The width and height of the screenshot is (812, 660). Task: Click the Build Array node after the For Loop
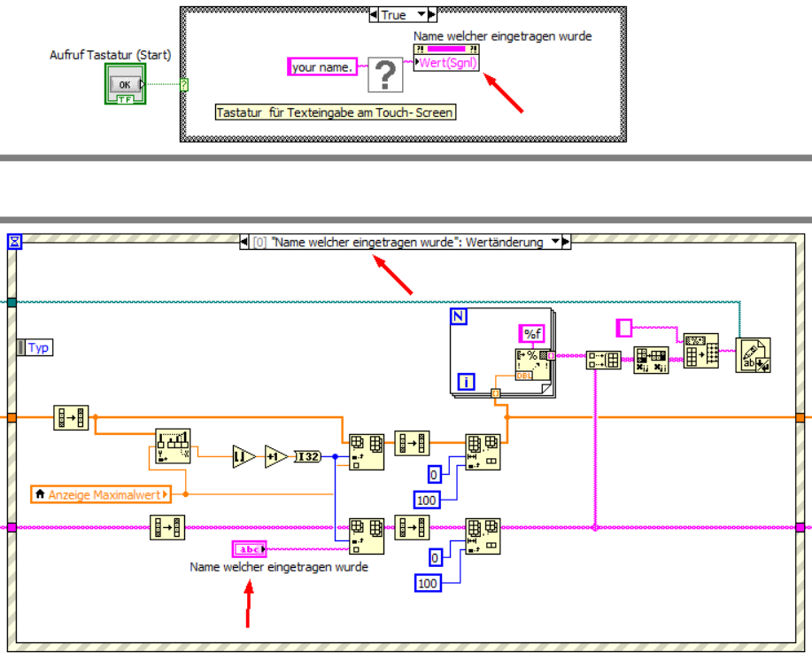click(x=603, y=360)
